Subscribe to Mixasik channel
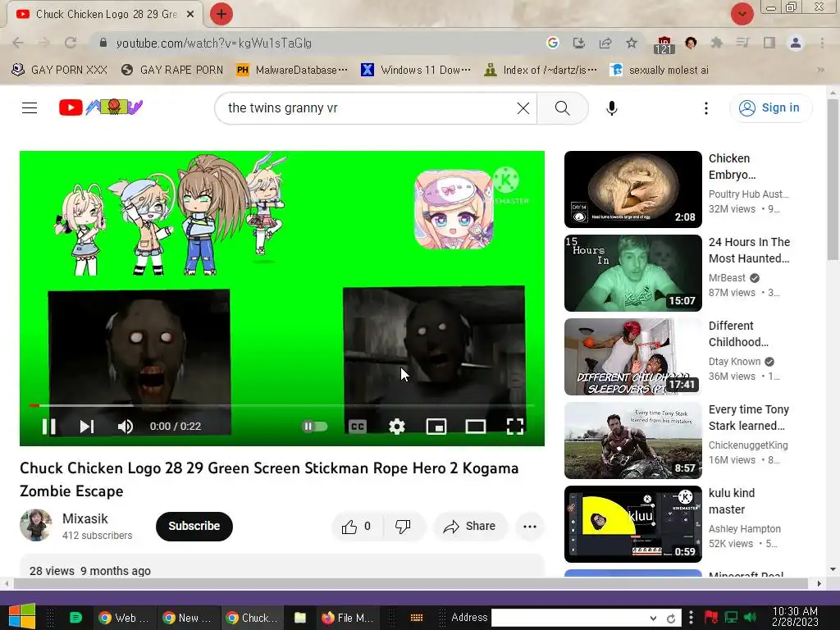Viewport: 840px width, 630px height. coord(194,526)
